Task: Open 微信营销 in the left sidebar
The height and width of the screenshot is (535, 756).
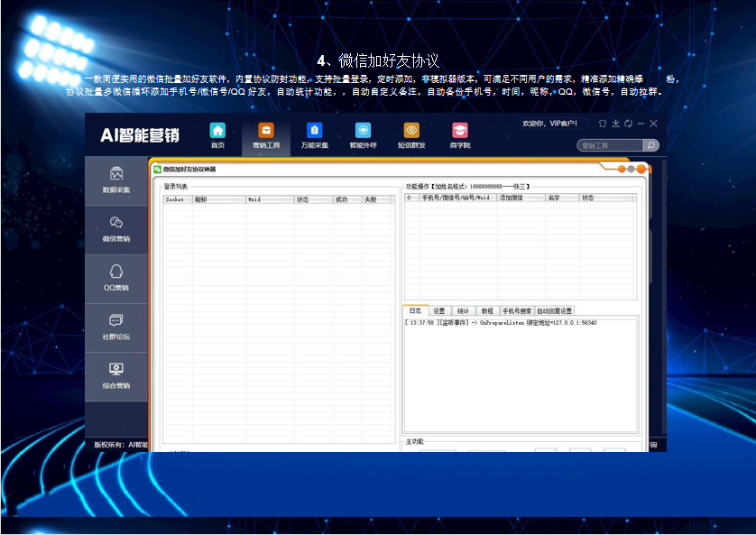Action: 116,229
